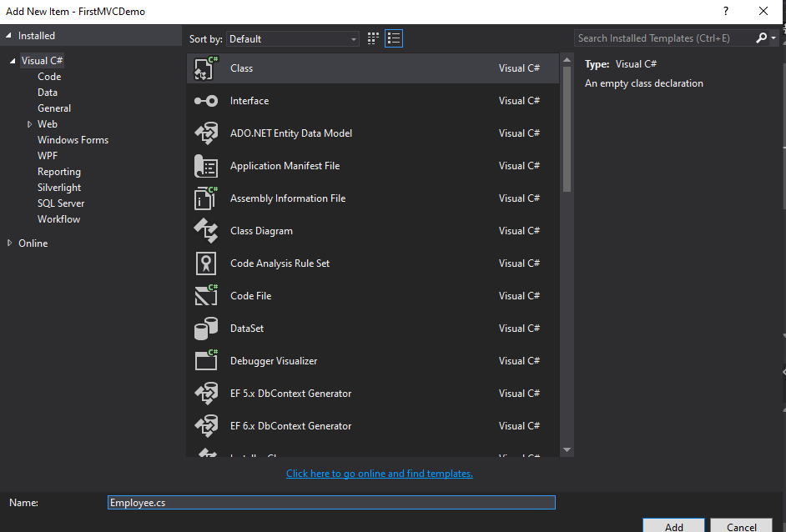
Task: Select the Code File text
Action: [x=250, y=296]
